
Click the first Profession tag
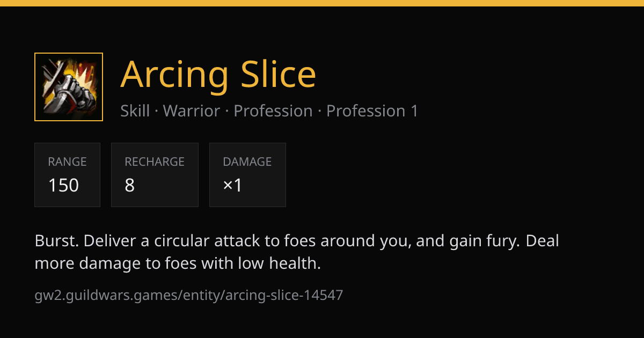click(x=273, y=111)
